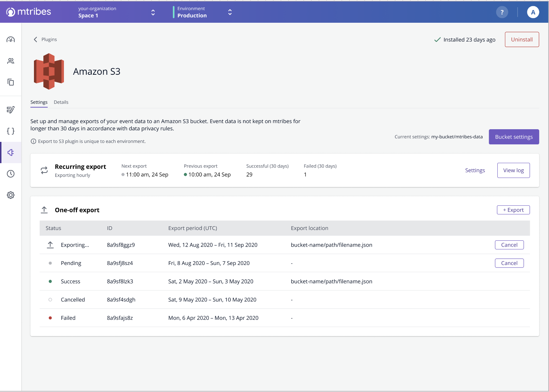This screenshot has height=392, width=549.
Task: Click the Failed status label
Action: tap(68, 318)
